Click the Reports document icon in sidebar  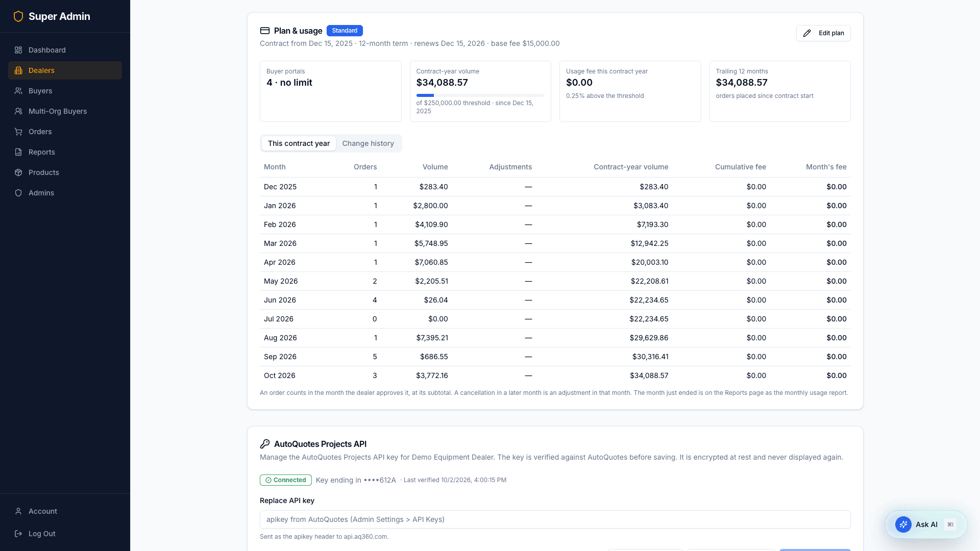pos(18,152)
